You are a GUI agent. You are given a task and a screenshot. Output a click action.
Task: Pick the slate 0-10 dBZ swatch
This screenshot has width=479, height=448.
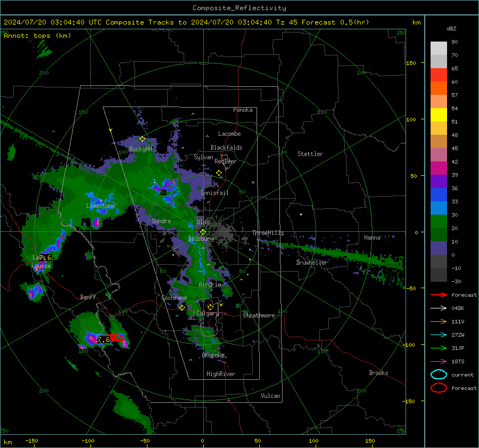pos(439,248)
